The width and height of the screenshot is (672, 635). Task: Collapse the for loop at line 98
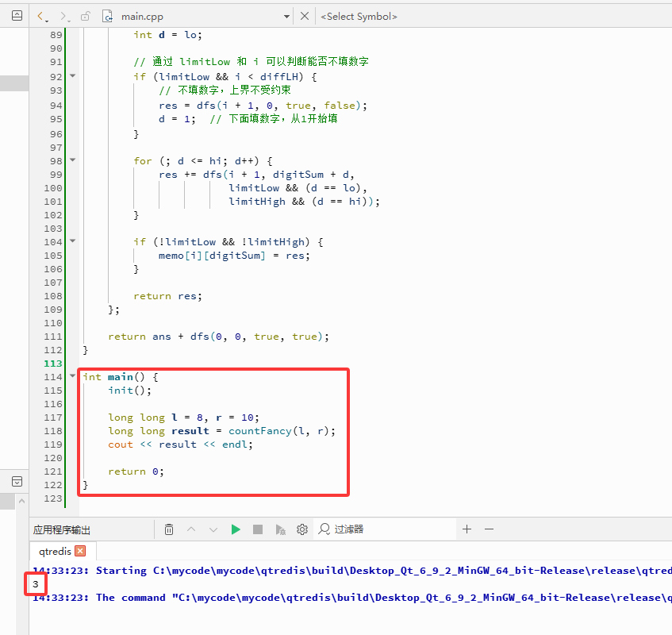pos(73,160)
